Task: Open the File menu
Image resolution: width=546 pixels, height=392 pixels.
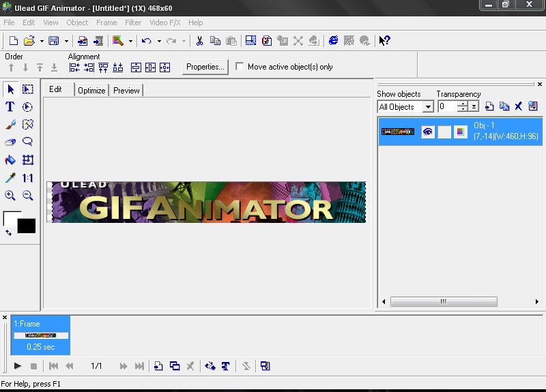Action: tap(9, 22)
